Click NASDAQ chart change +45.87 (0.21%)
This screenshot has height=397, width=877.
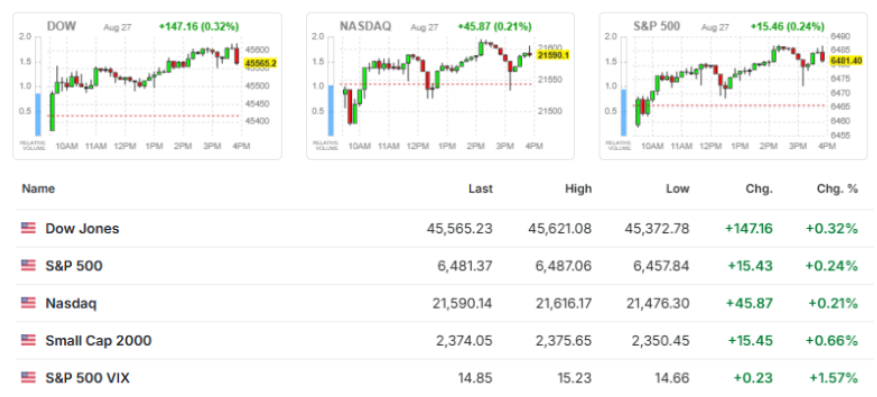(495, 26)
